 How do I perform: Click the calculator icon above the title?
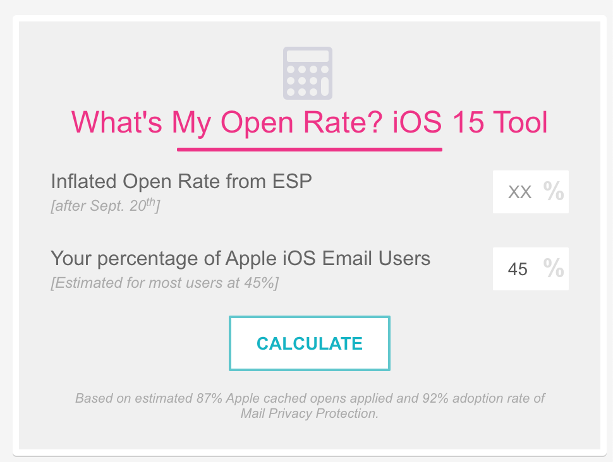click(x=307, y=73)
